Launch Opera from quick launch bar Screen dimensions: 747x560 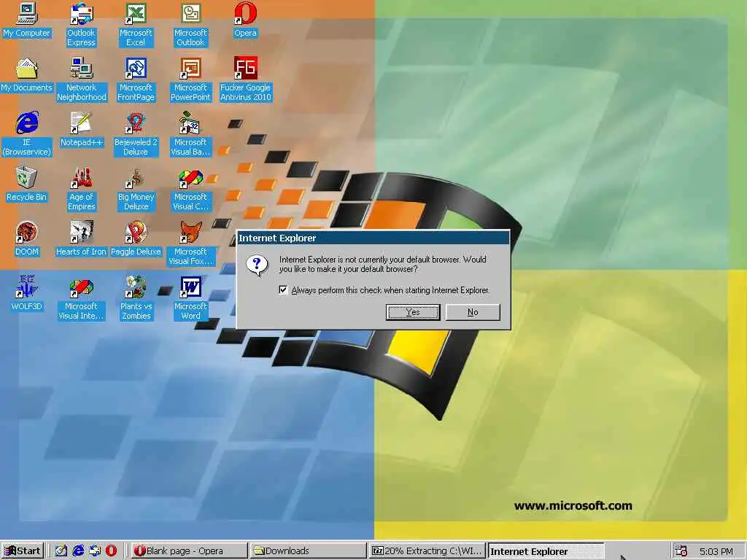click(111, 551)
